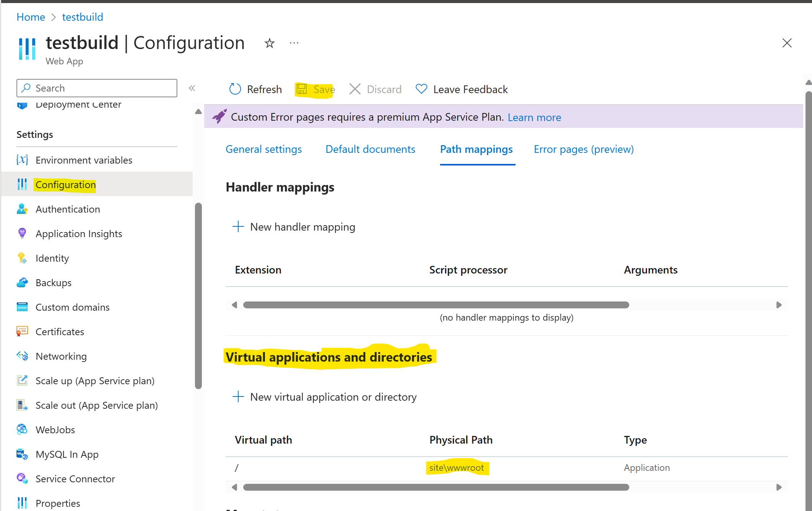Open Authentication settings
The height and width of the screenshot is (511, 812).
tap(67, 209)
